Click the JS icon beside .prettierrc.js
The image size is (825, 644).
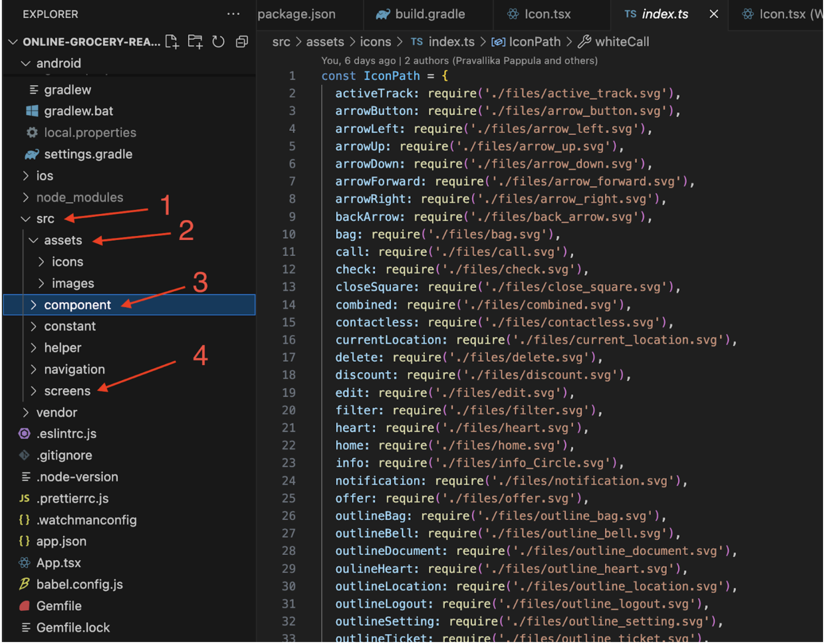[24, 498]
